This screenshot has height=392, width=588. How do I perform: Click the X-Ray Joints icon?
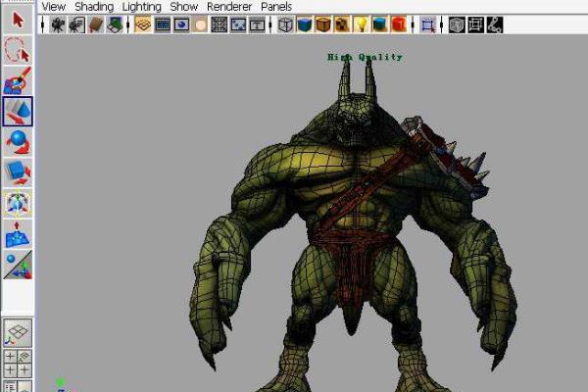pyautogui.click(x=495, y=25)
